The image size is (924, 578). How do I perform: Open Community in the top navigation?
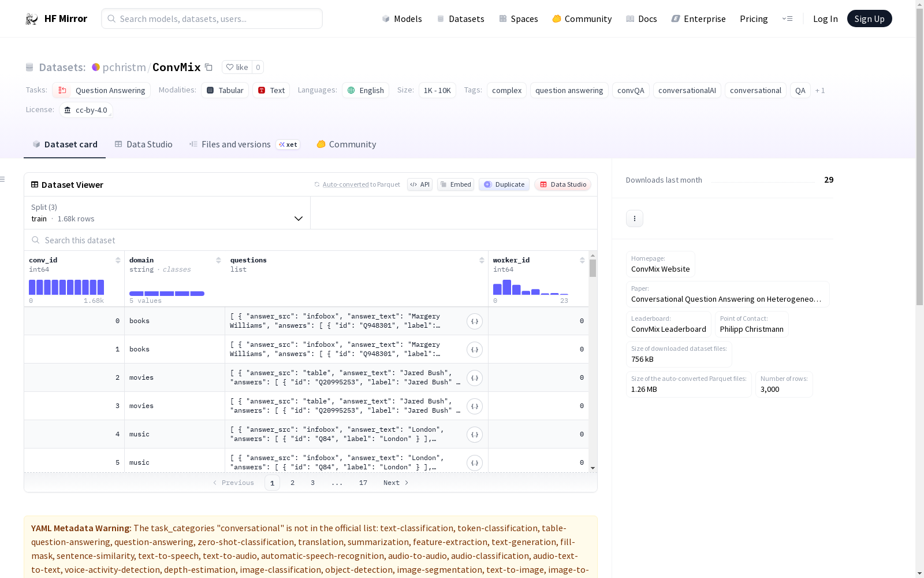(x=582, y=19)
